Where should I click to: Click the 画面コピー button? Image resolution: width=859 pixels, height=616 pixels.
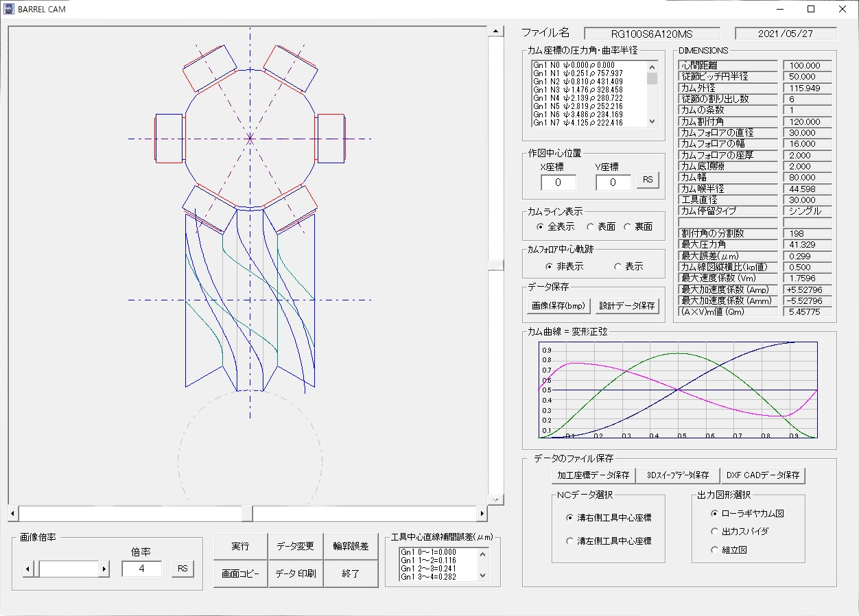tap(240, 573)
